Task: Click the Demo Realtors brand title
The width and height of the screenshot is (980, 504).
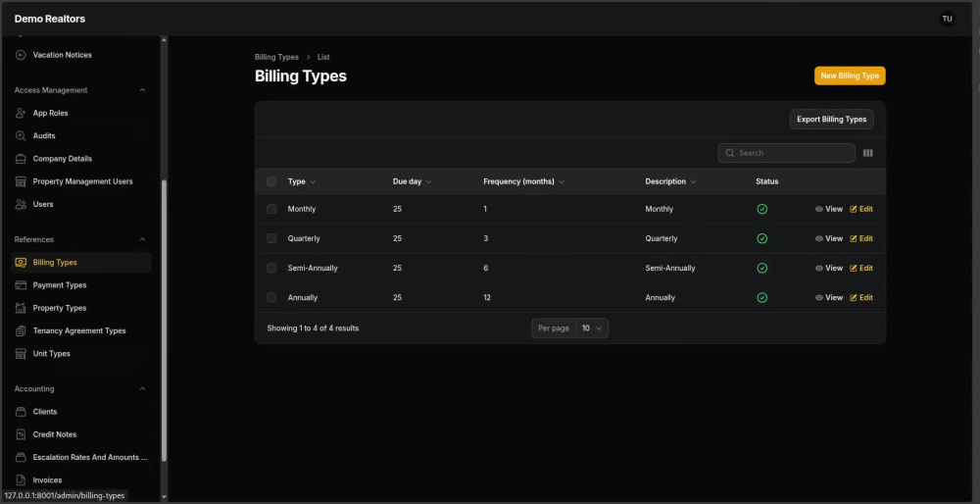Action: click(x=50, y=19)
